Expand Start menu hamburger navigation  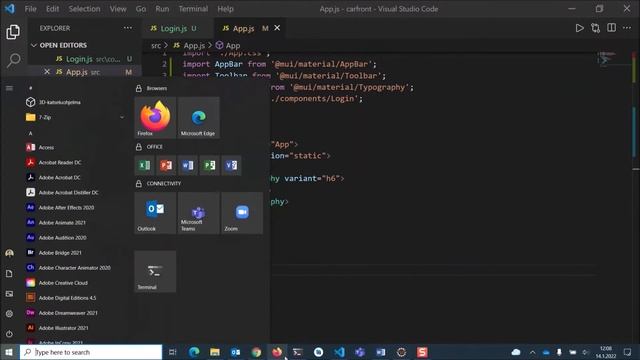point(9,88)
